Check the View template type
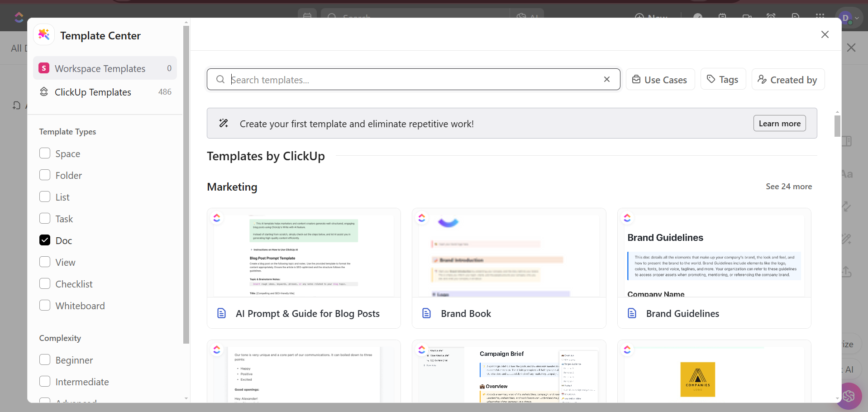Screen dimensions: 868x412 point(45,262)
